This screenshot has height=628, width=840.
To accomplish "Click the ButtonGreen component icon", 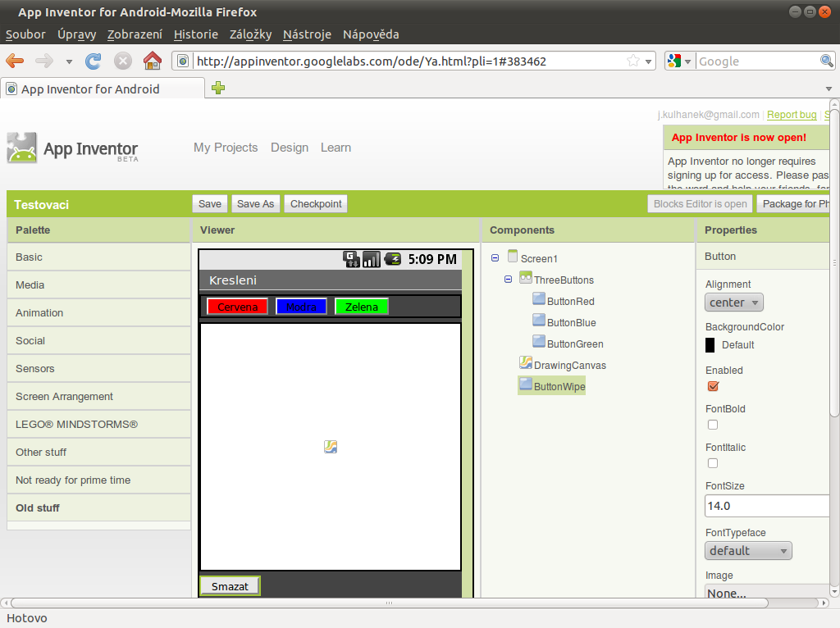I will coord(539,343).
